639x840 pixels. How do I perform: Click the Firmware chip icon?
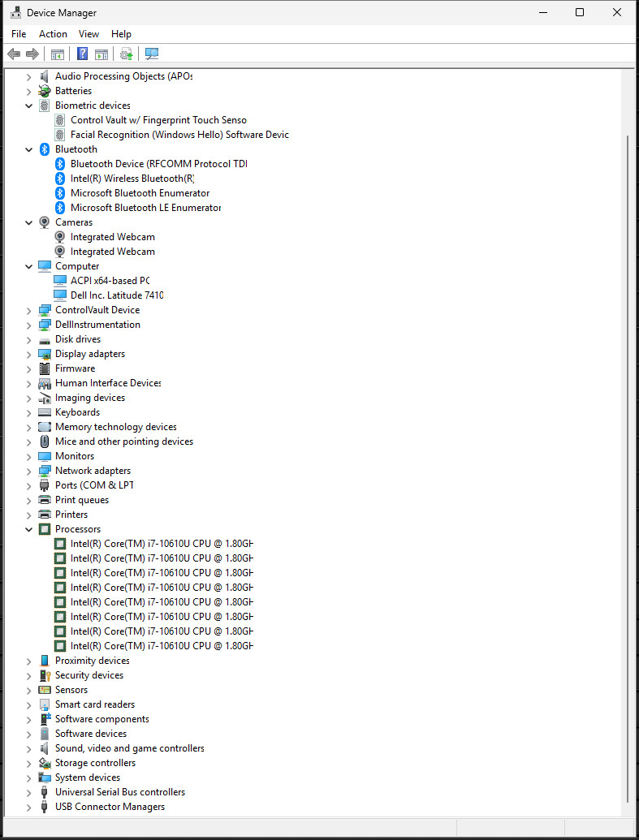tap(45, 368)
